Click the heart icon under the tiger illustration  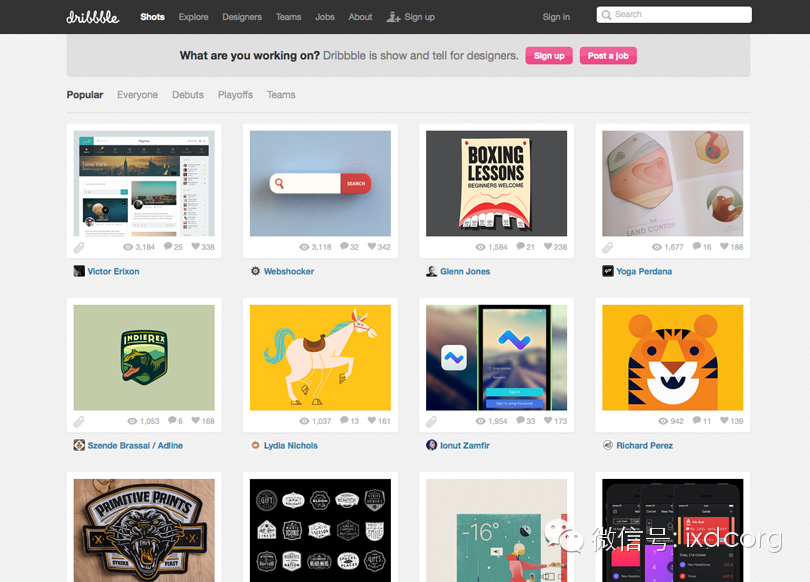723,421
